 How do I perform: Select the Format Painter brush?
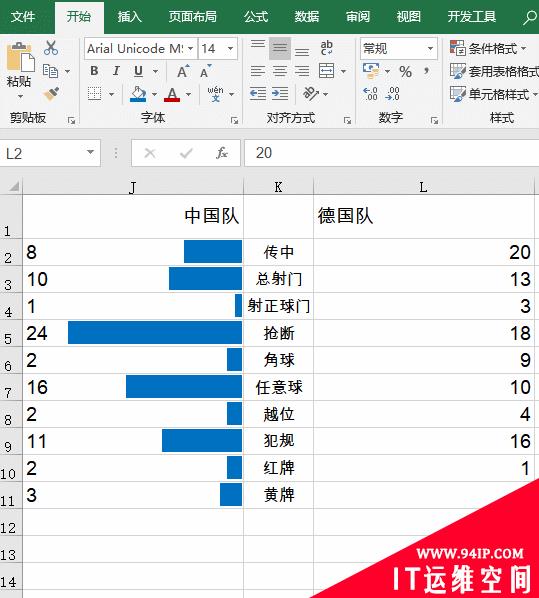click(x=51, y=94)
